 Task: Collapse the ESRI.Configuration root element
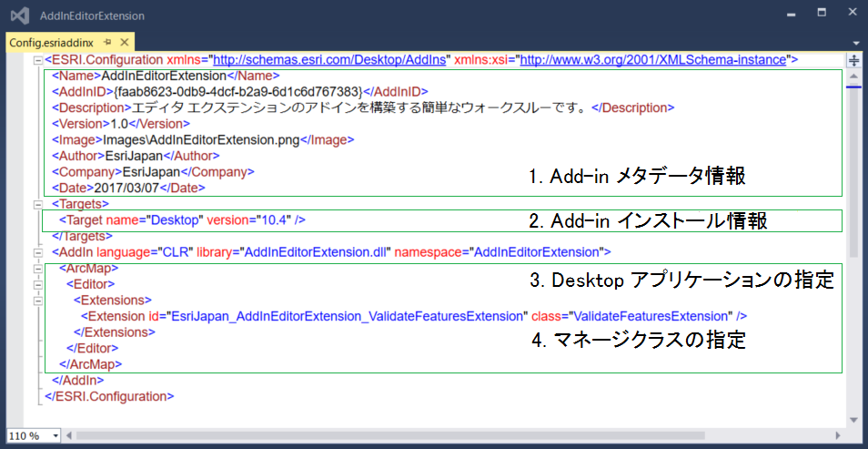click(38, 60)
